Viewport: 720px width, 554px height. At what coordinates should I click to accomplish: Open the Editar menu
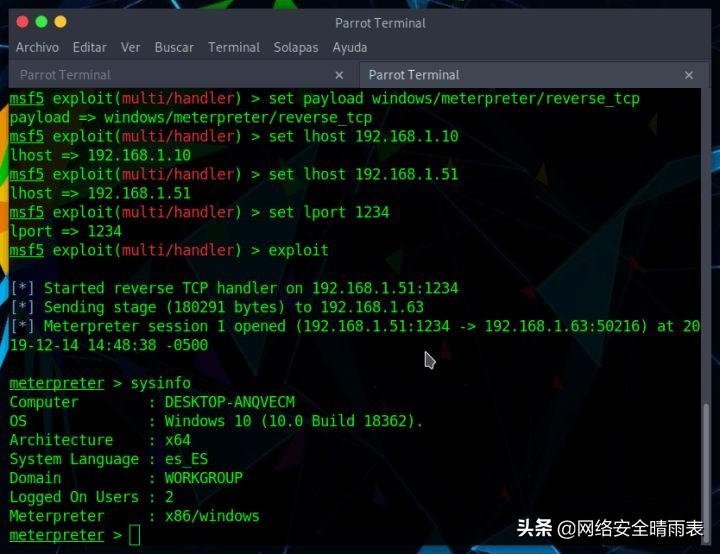(90, 47)
